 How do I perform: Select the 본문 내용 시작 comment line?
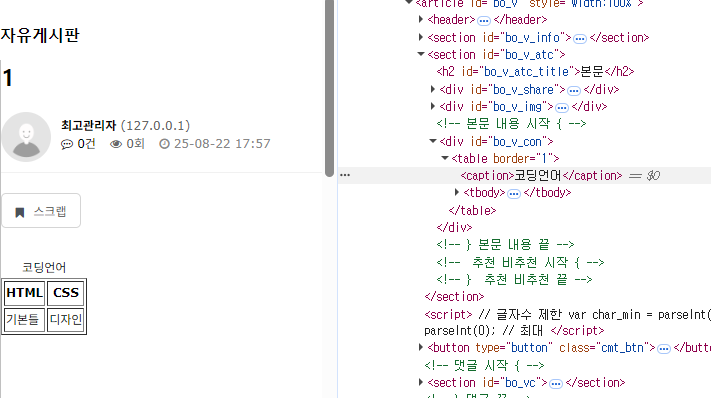click(x=511, y=124)
